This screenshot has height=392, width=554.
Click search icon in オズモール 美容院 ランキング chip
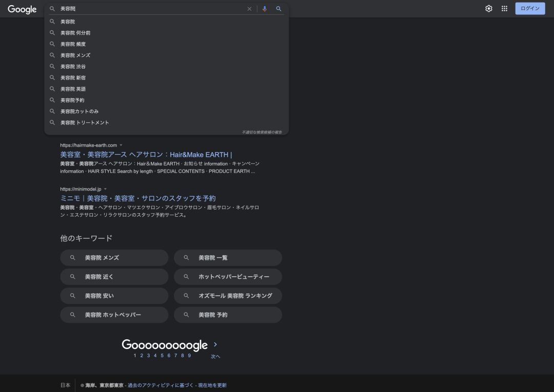tap(186, 296)
